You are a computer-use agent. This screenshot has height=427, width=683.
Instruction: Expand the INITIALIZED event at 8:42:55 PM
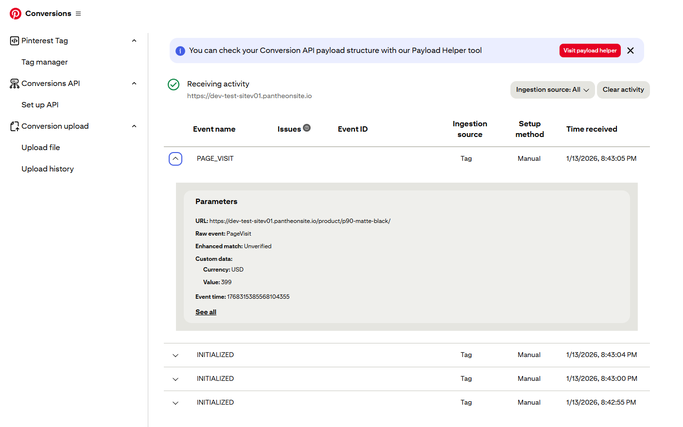pos(175,403)
